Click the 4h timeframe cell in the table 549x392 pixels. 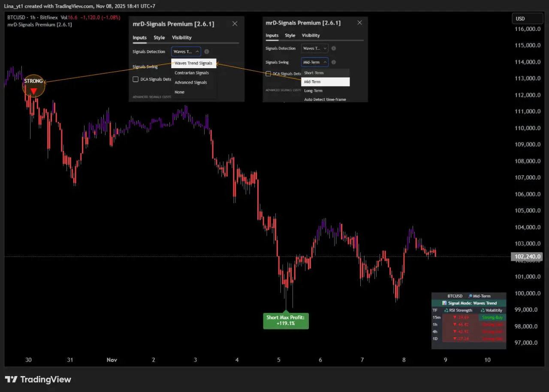tap(435, 332)
